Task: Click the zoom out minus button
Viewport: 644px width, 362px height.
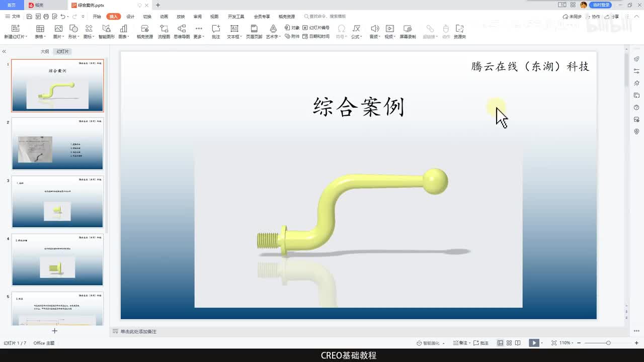Action: (x=580, y=343)
